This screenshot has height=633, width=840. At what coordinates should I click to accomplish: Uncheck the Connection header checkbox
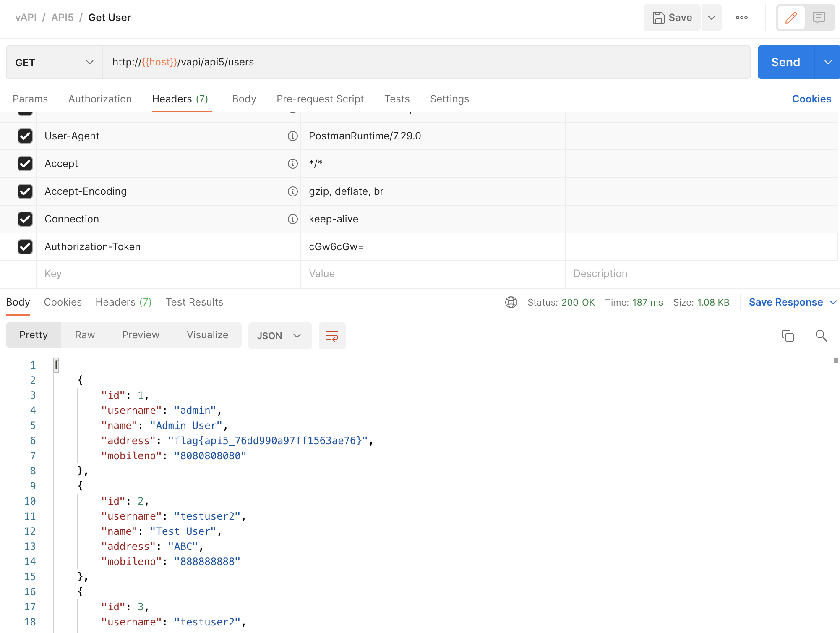(x=25, y=219)
